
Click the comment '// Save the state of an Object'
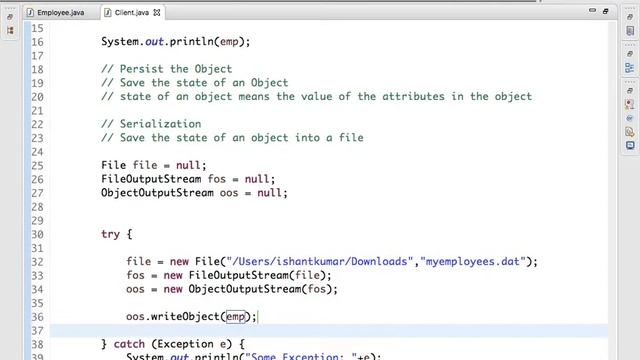pos(195,83)
